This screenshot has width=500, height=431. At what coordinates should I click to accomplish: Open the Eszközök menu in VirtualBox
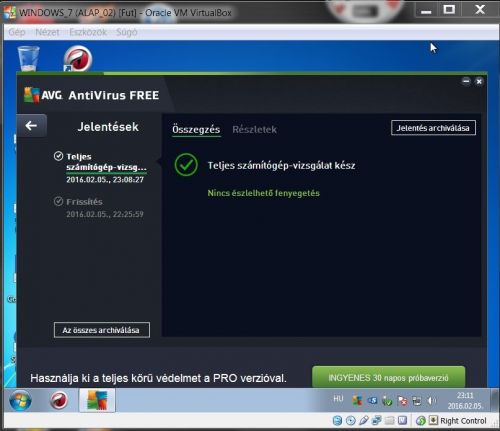(88, 32)
